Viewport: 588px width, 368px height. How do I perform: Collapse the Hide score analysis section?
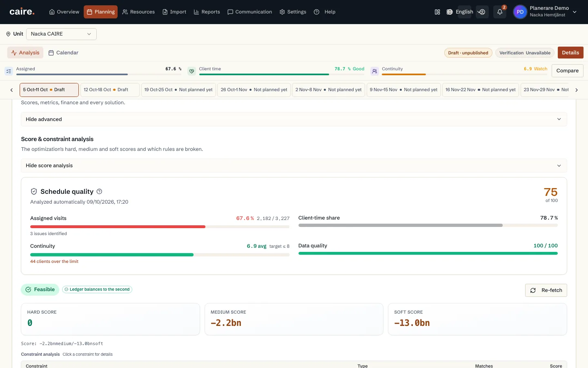point(294,166)
